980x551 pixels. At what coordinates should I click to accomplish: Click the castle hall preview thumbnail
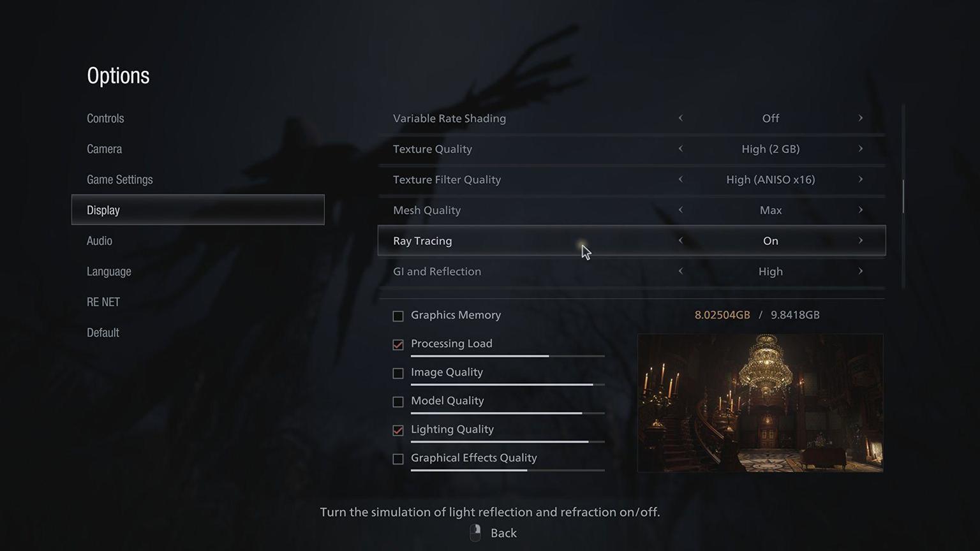coord(761,403)
